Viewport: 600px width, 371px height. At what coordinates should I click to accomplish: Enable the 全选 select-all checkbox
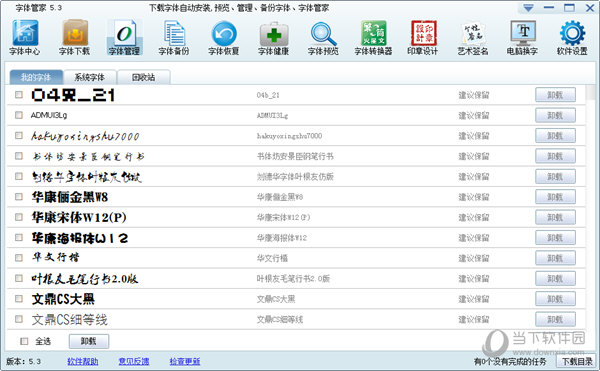click(24, 341)
